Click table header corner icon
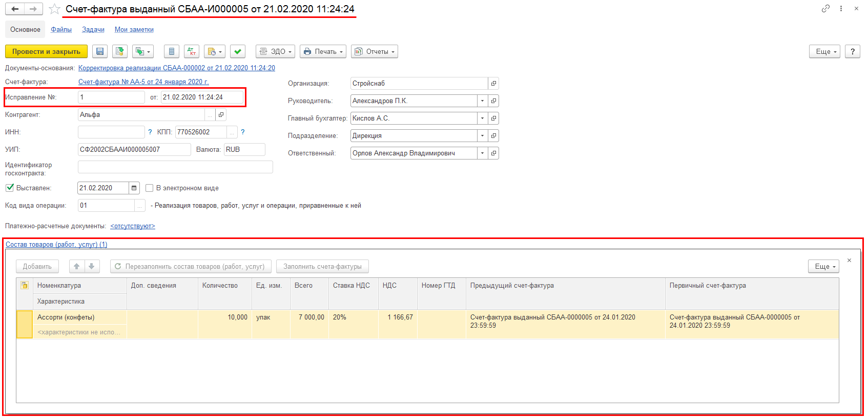Screen dimensions: 868x418 pyautogui.click(x=25, y=285)
